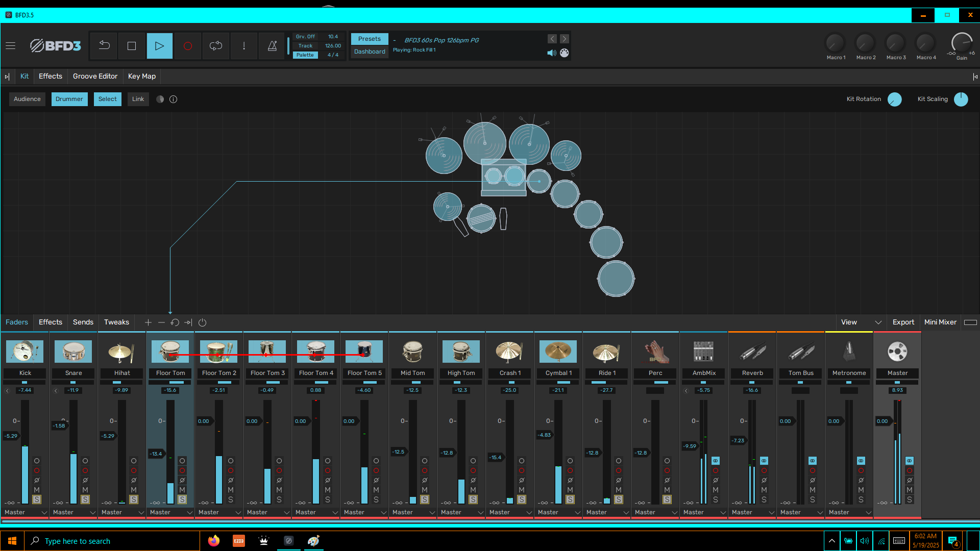The height and width of the screenshot is (551, 980).
Task: Switch mixer to the Sends tab
Action: [83, 322]
